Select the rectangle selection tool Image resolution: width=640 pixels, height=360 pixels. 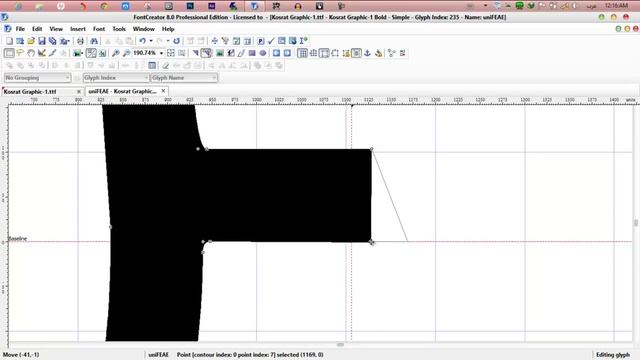point(9,53)
